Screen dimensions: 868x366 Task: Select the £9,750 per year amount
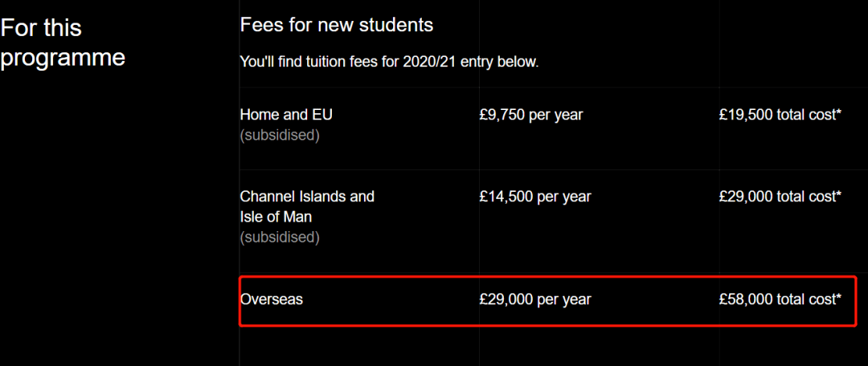click(x=531, y=115)
